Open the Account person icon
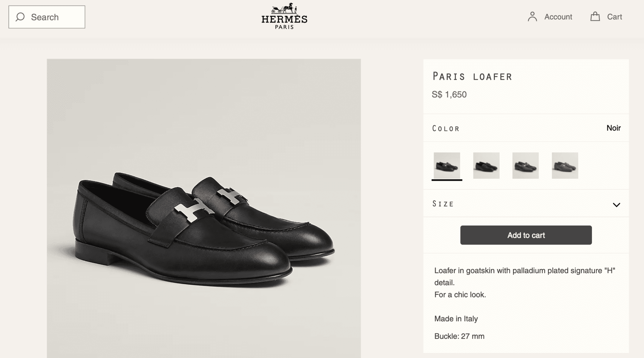Screen dimensions: 644x358 pyautogui.click(x=532, y=17)
